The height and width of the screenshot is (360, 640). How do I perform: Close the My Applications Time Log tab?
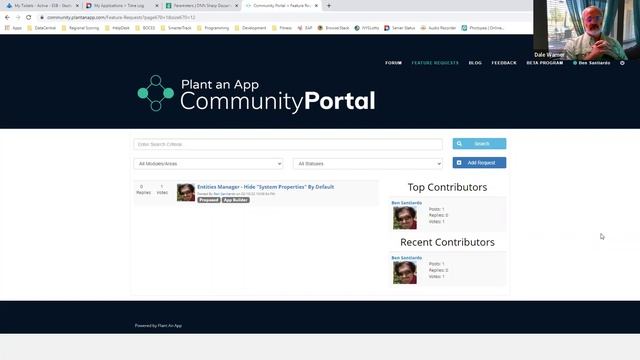(157, 6)
